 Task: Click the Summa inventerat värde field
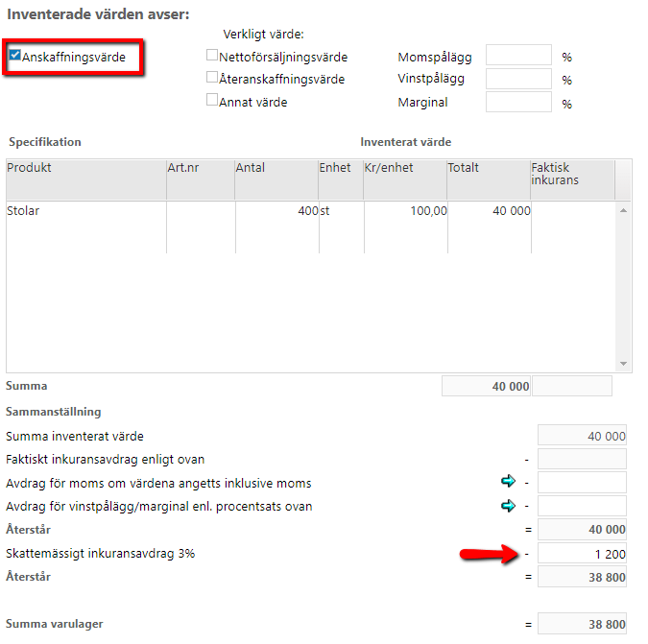[582, 435]
